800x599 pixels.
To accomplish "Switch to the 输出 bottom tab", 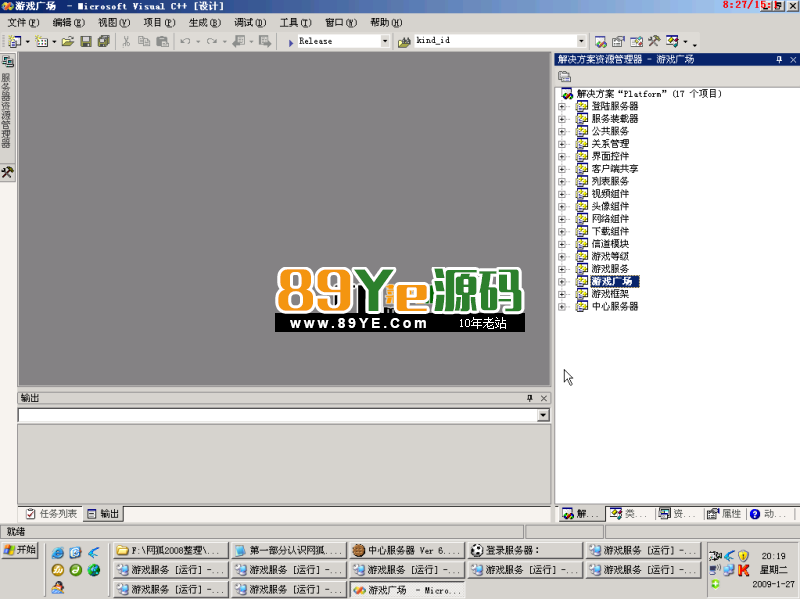I will coord(103,514).
